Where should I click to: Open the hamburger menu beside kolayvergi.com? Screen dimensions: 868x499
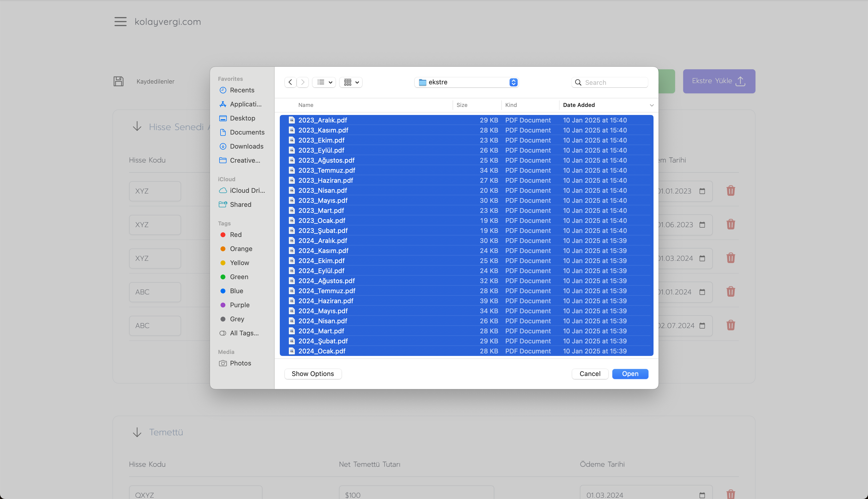point(120,22)
